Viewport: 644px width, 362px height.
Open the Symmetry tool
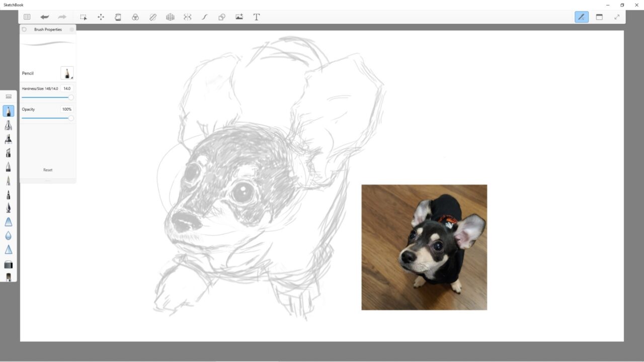pos(187,17)
